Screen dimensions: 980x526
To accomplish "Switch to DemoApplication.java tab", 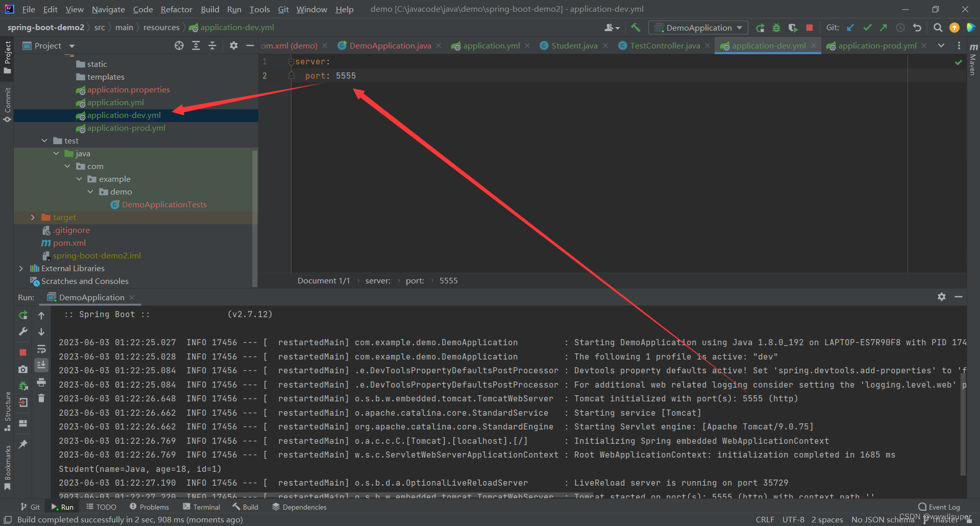I will coord(390,45).
